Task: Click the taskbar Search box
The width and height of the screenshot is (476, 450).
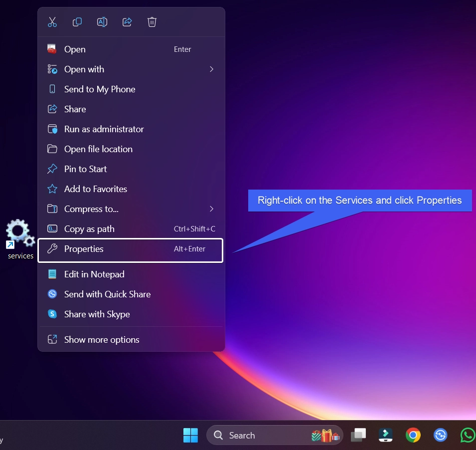Action: (x=275, y=436)
